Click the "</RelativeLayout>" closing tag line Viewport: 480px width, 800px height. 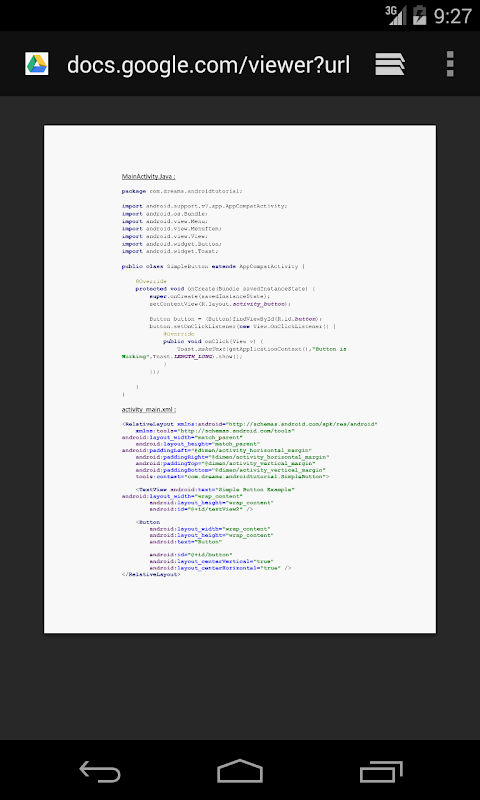151,574
